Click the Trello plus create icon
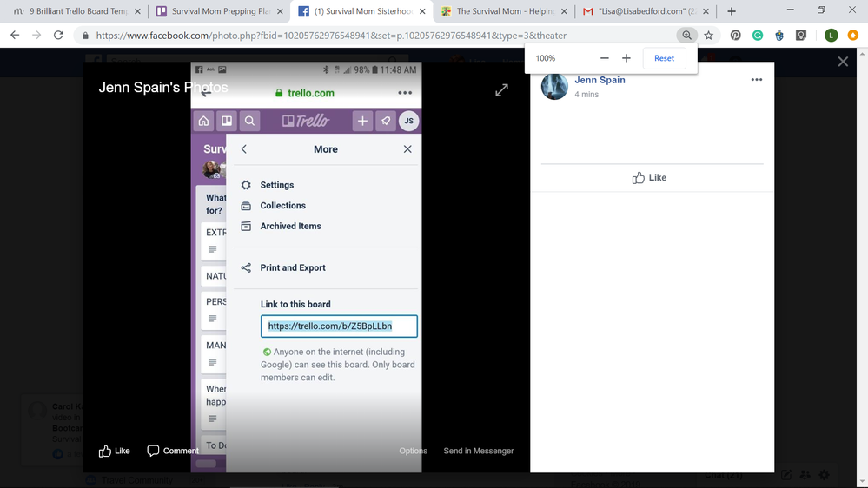 click(x=362, y=121)
